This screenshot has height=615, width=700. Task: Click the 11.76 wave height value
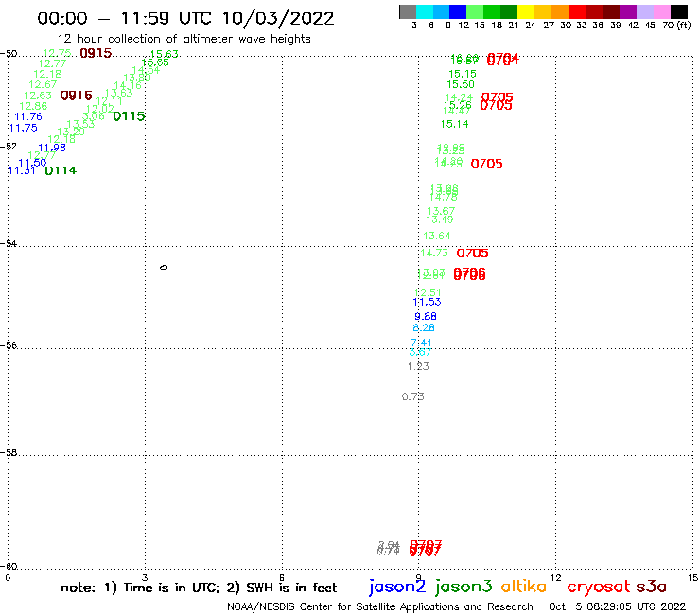28,116
